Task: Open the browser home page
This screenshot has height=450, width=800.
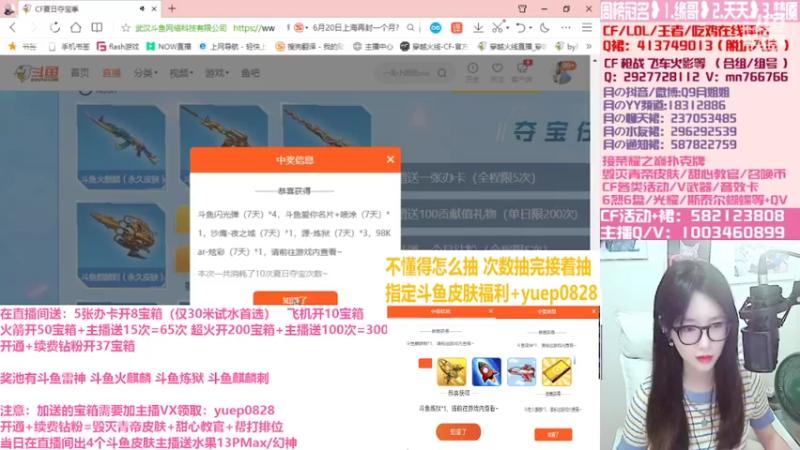Action: click(x=76, y=28)
